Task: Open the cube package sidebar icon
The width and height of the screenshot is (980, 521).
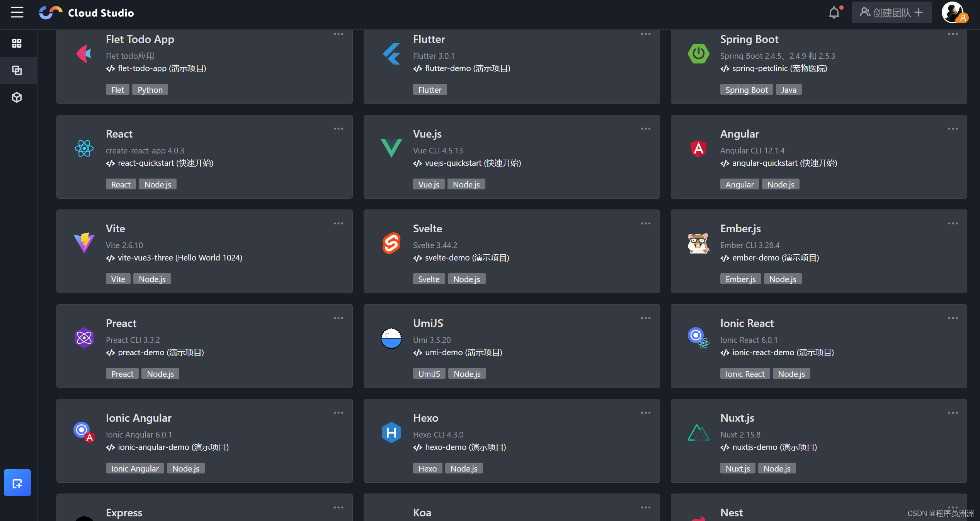Action: 17,97
